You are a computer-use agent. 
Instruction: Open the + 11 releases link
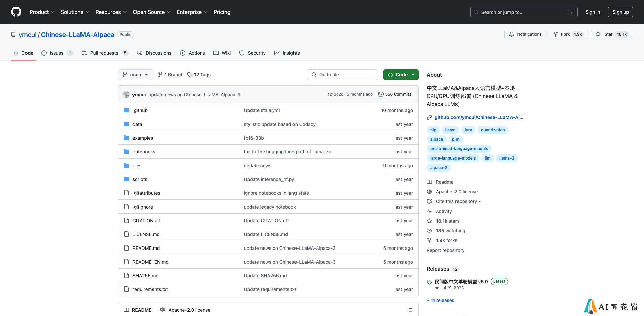click(x=440, y=300)
